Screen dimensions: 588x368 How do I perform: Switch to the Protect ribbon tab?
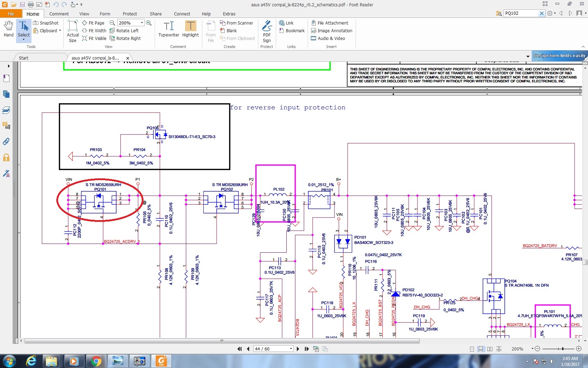pyautogui.click(x=129, y=14)
